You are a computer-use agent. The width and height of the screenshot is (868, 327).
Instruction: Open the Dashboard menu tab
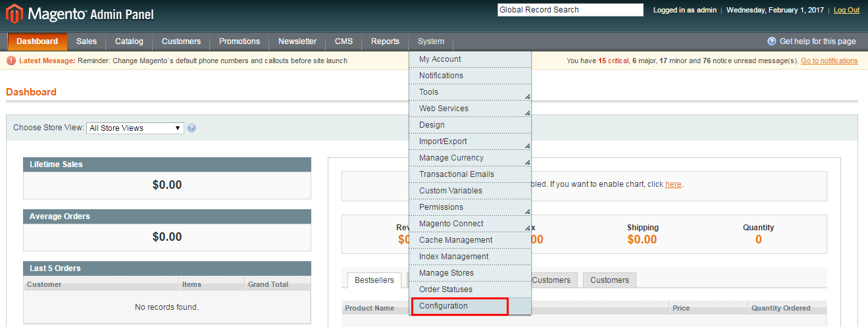(38, 41)
